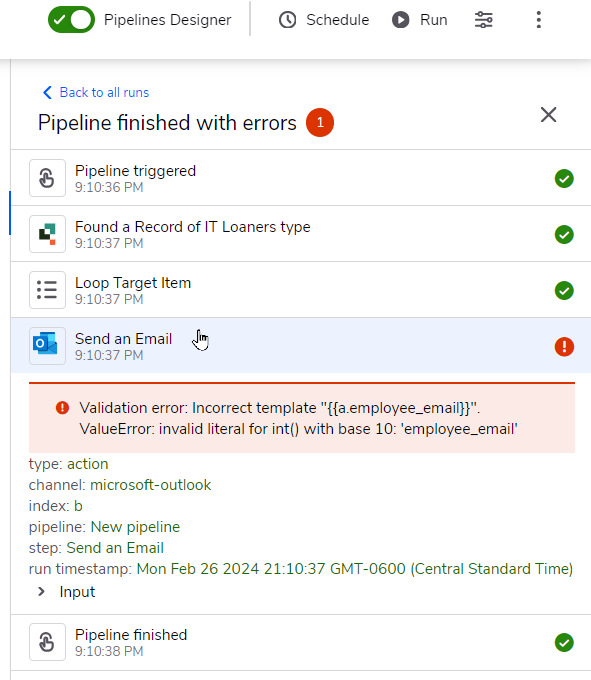Click the red error count badge
The image size is (591, 680).
point(320,123)
